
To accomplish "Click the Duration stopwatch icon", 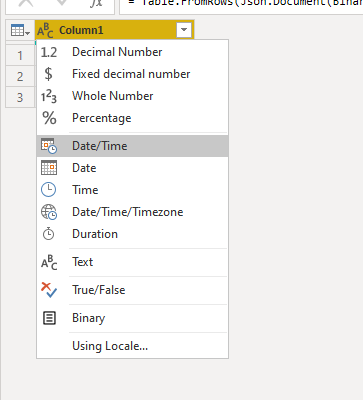I will coord(49,234).
